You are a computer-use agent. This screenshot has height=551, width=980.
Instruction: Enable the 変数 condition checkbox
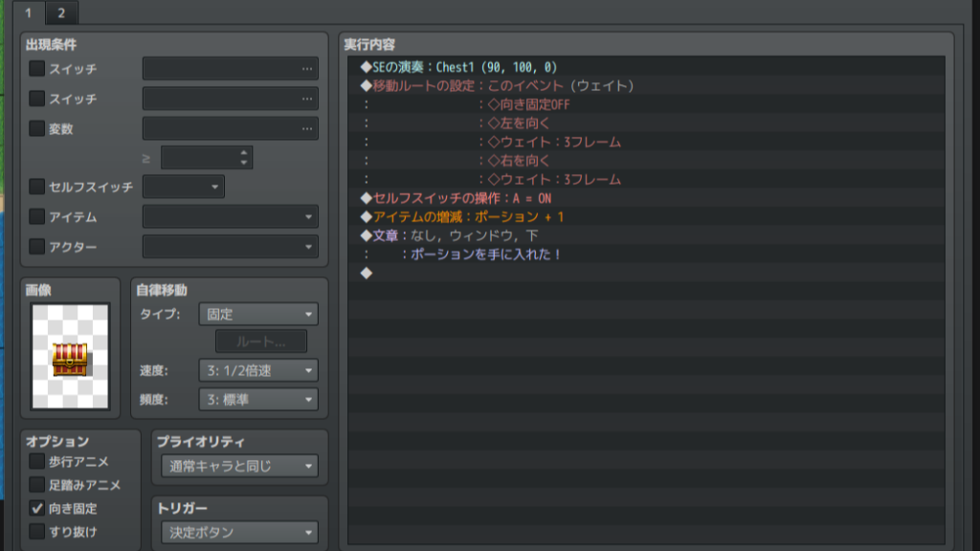[x=37, y=128]
